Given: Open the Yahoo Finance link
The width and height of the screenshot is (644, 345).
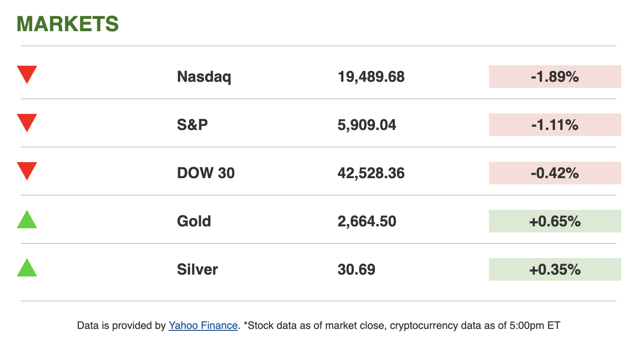Looking at the screenshot, I should (203, 325).
